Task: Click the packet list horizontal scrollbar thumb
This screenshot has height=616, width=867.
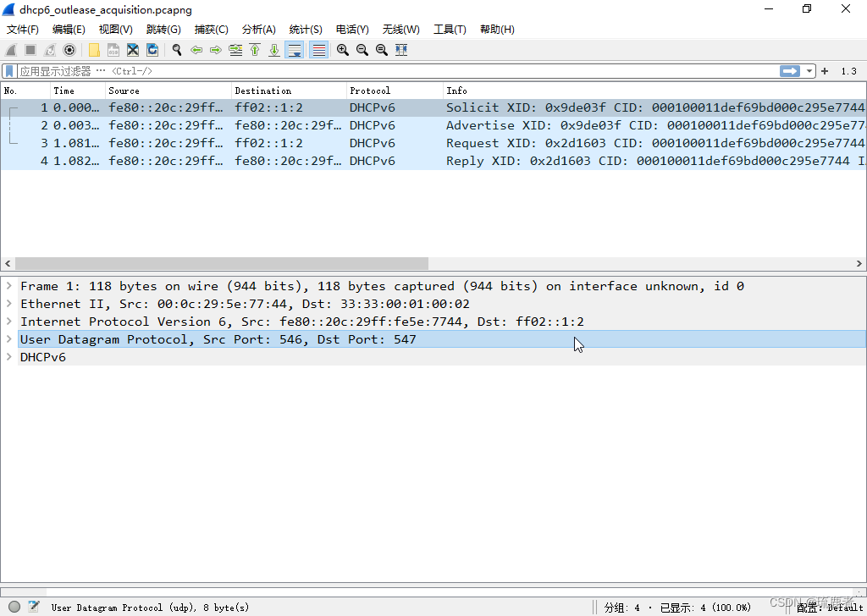Action: 222,263
